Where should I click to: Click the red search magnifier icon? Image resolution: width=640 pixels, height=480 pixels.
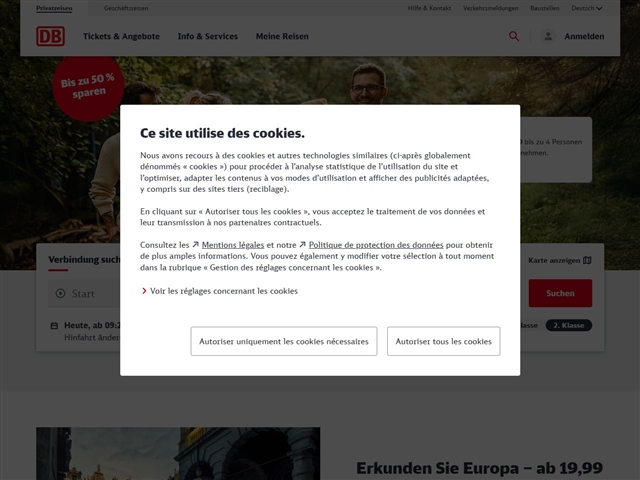coord(514,36)
